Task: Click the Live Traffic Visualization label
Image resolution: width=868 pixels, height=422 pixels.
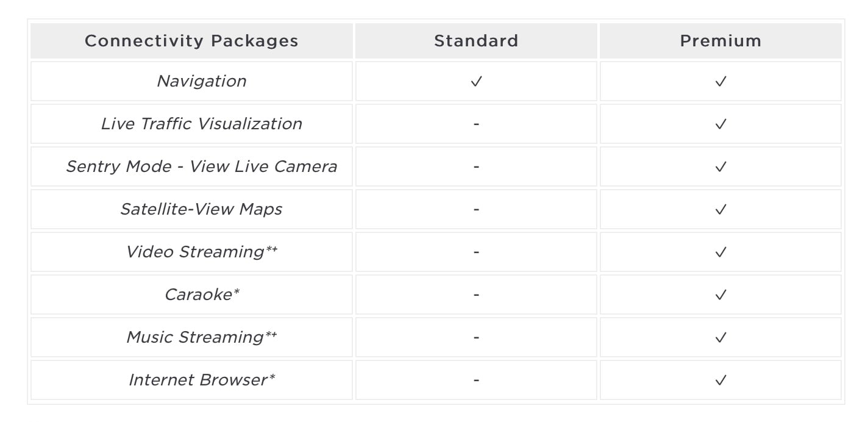Action: (202, 124)
